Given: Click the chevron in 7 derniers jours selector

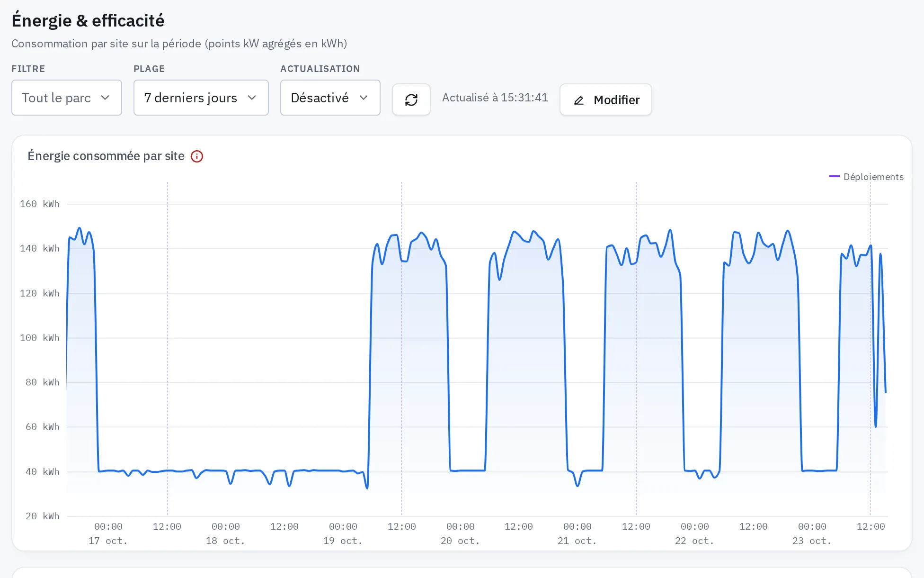Looking at the screenshot, I should (x=252, y=98).
